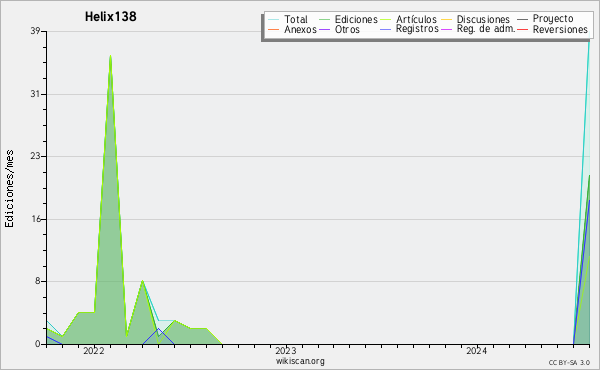Image resolution: width=600 pixels, height=370 pixels.
Task: Click the small blue Registros triangle in 2022
Action: click(x=158, y=337)
